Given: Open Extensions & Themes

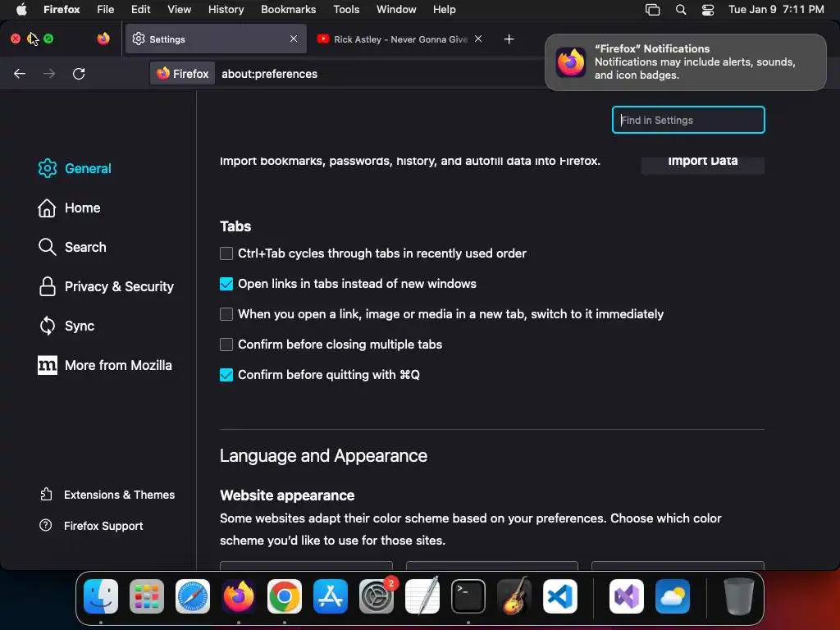Looking at the screenshot, I should (107, 495).
